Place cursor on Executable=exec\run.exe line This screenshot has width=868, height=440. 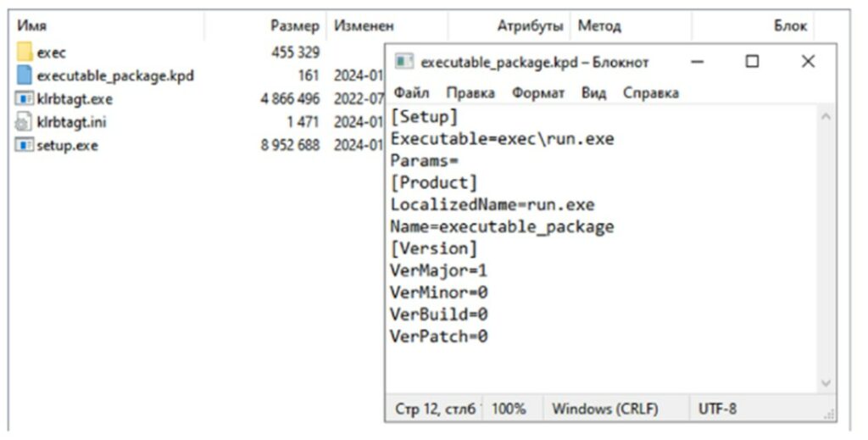tap(502, 139)
